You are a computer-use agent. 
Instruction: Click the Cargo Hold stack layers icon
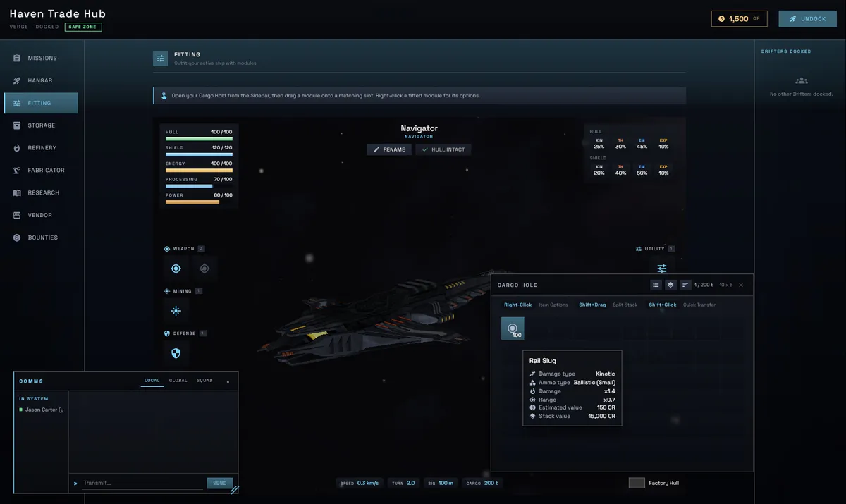tap(670, 285)
